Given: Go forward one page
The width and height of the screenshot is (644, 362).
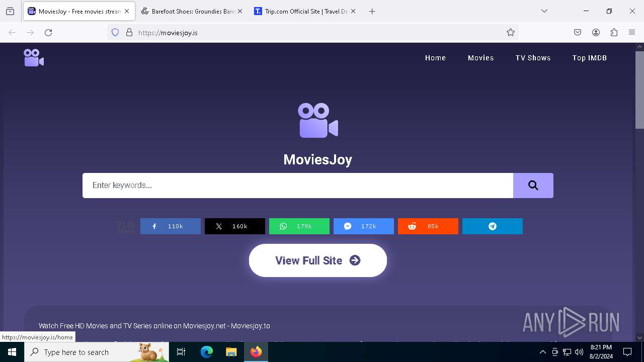Looking at the screenshot, I should [30, 33].
